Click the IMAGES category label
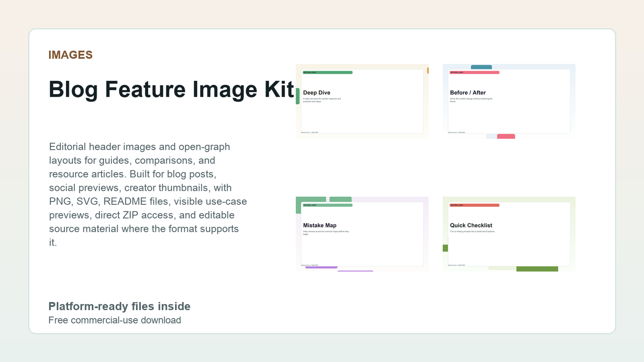This screenshot has height=362, width=644. 70,55
